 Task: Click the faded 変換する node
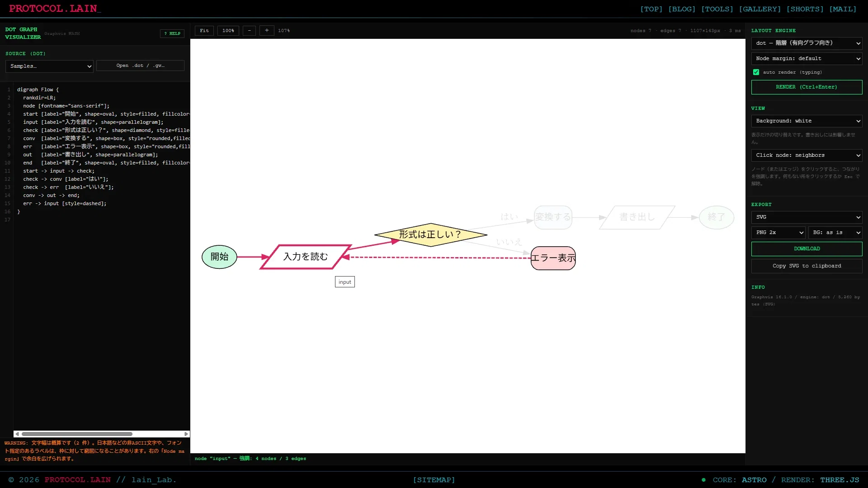tap(553, 217)
